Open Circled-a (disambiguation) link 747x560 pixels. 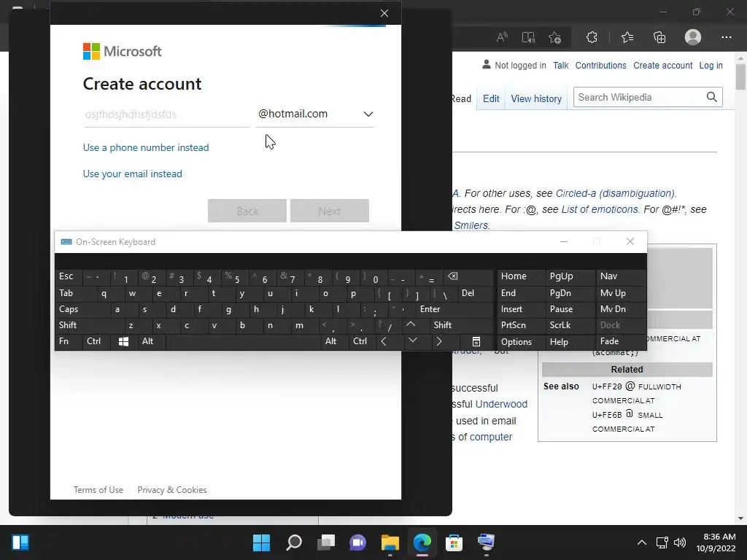(615, 193)
